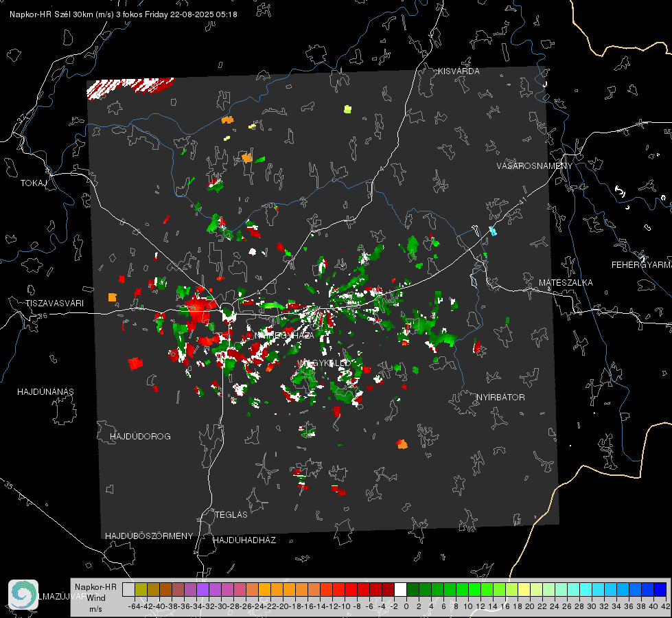
Task: Click the KISVÁRDA city label
Action: point(459,71)
